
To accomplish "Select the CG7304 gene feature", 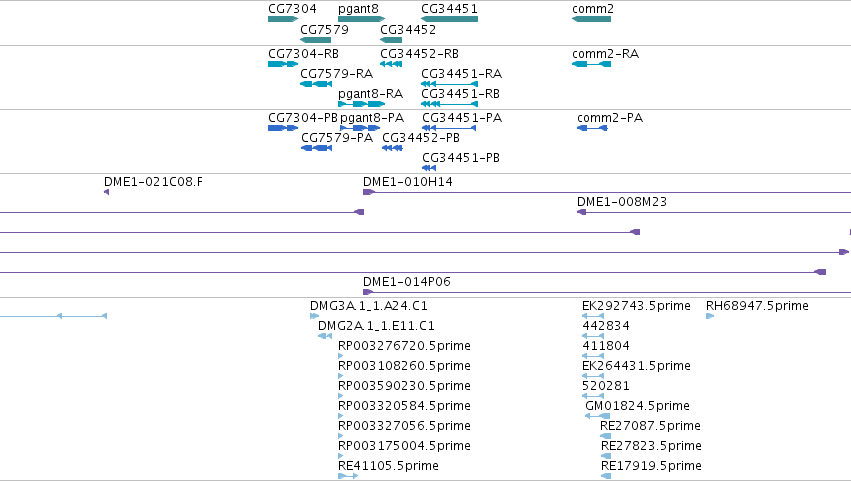I will click(x=283, y=19).
